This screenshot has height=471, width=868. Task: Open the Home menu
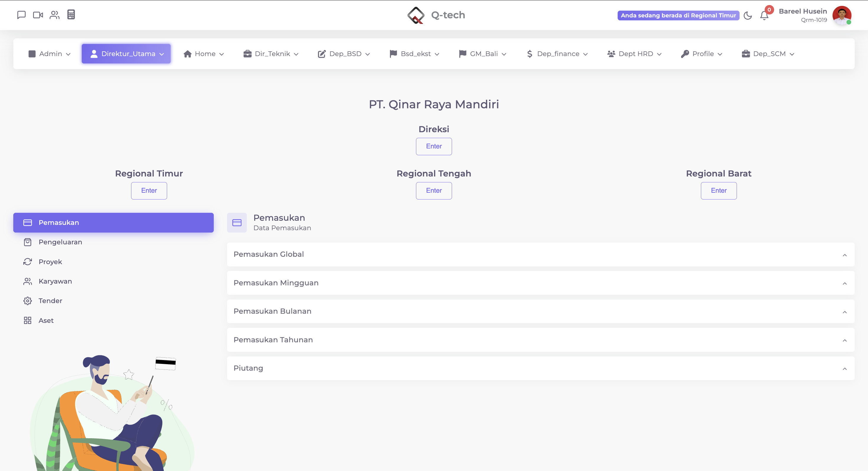click(x=203, y=54)
